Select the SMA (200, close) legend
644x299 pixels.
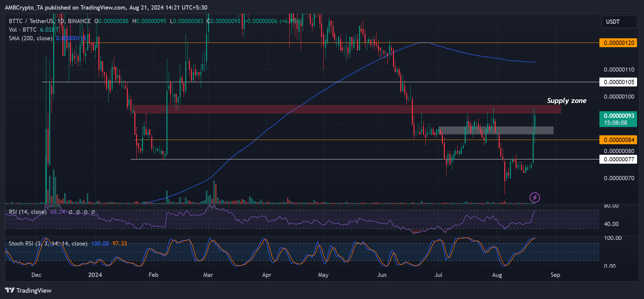point(30,38)
